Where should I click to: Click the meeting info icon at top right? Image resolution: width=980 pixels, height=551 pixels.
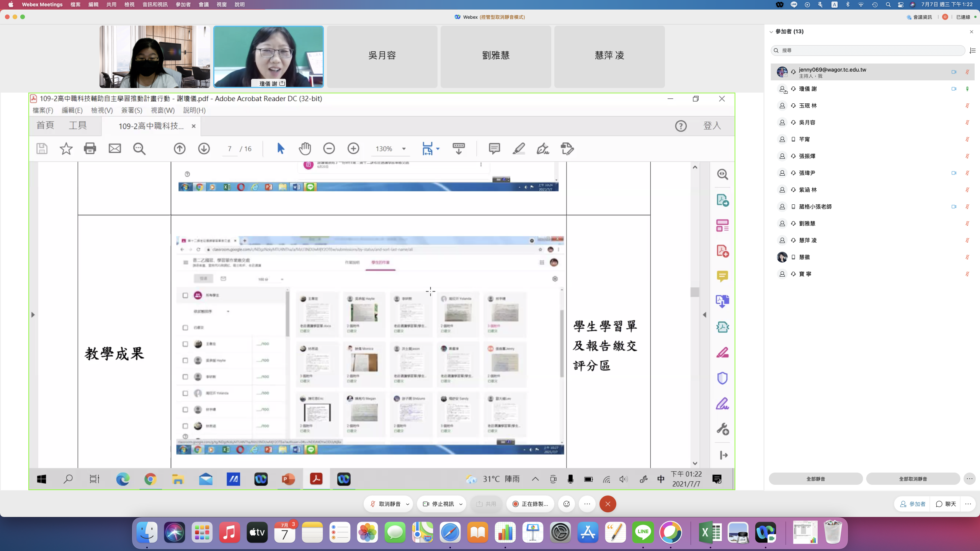point(920,17)
